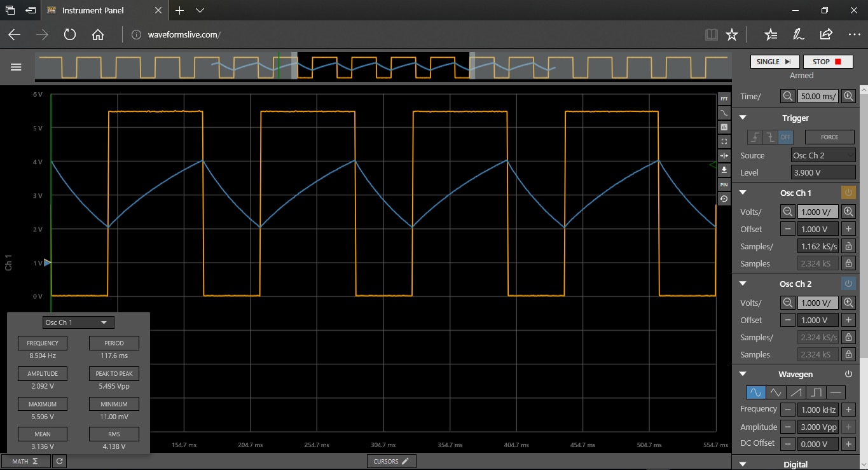Open a new browser tab
868x470 pixels.
click(180, 10)
